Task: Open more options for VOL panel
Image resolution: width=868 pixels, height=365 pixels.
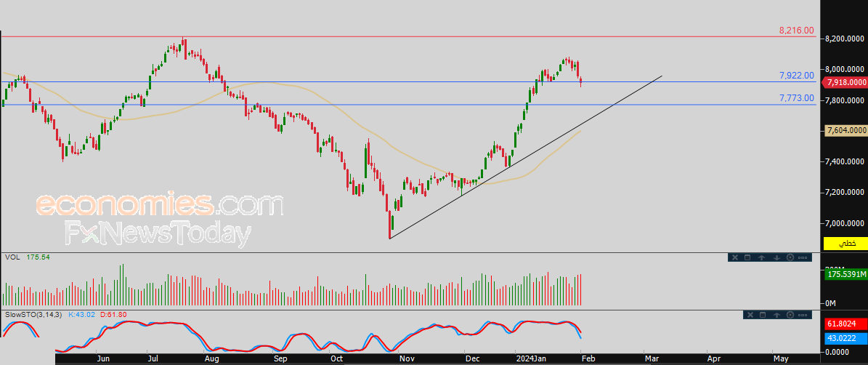Action: [x=804, y=257]
